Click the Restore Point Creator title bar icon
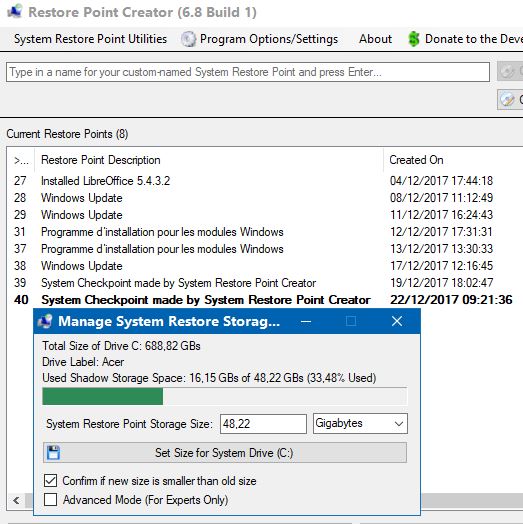The width and height of the screenshot is (523, 524). click(15, 12)
